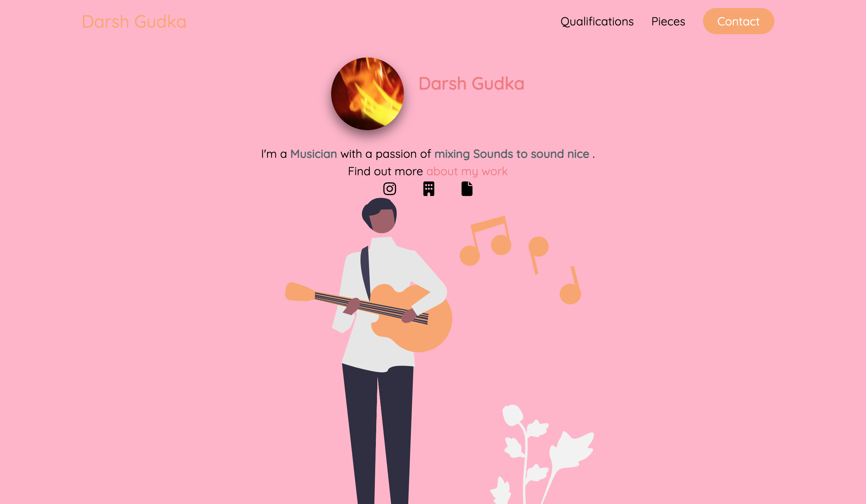Select the pink Darsh Gudka heading
866x504 pixels.
coord(472,83)
